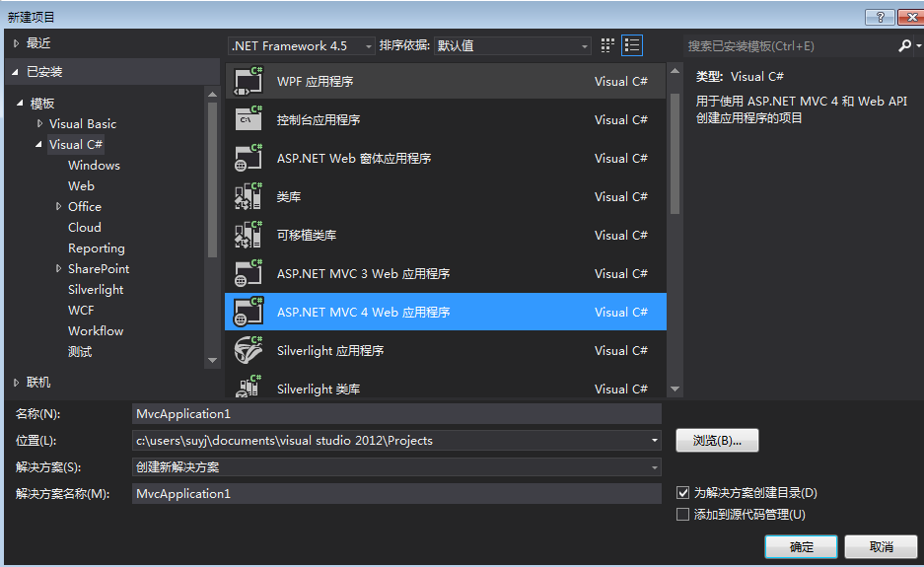
Task: Select the Reporting tree item
Action: [96, 248]
